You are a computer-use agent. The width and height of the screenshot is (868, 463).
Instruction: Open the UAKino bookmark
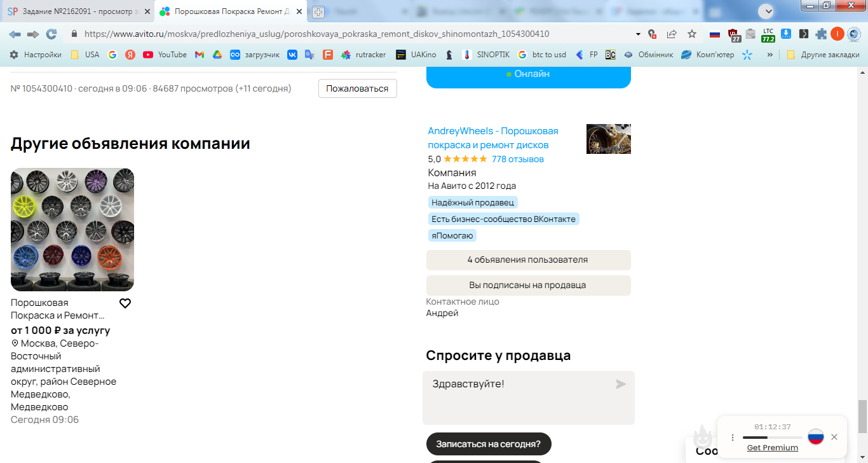click(416, 55)
